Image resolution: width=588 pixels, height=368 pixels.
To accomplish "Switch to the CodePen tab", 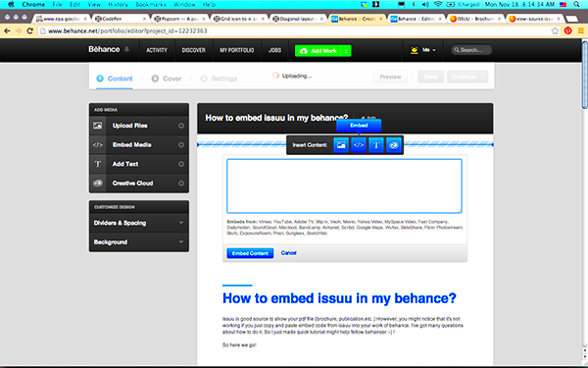I will coord(120,19).
